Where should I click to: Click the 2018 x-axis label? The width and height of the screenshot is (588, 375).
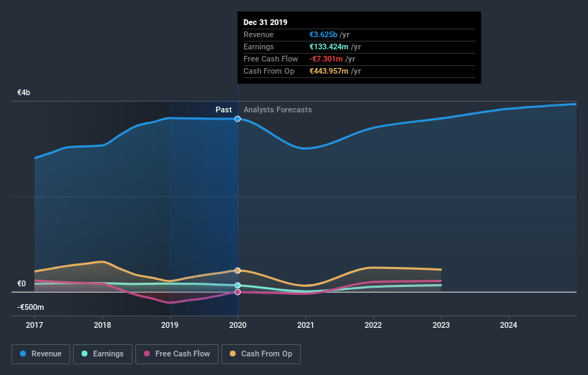[102, 325]
